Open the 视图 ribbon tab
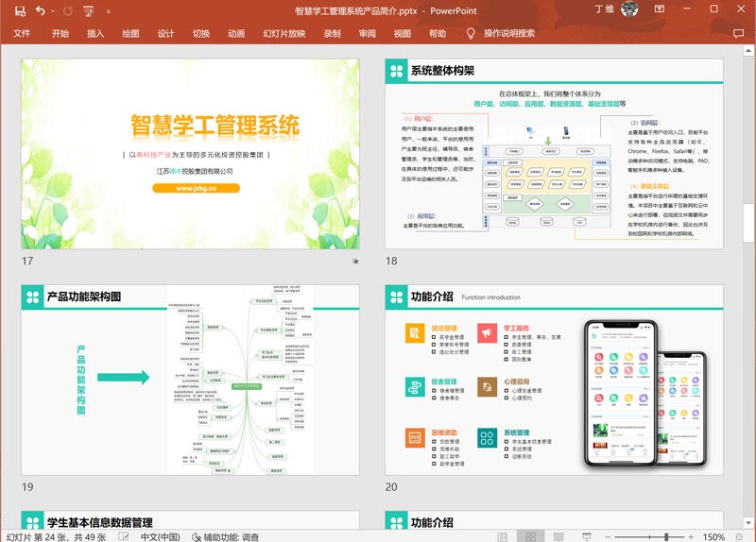This screenshot has width=756, height=542. 403,33
